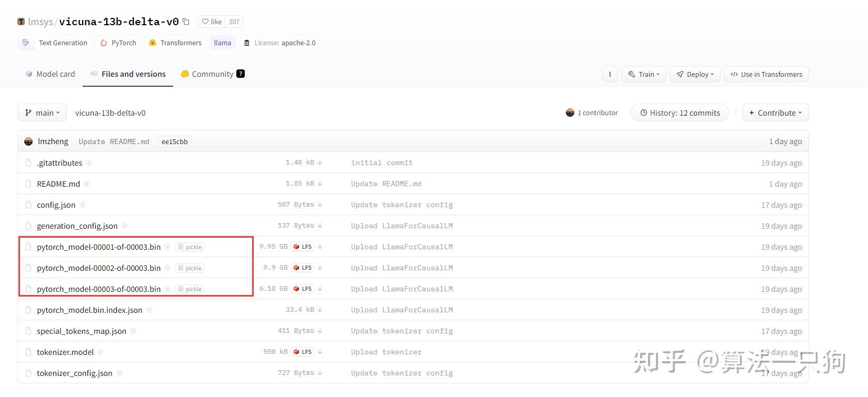Open the three-dot more options menu
This screenshot has height=397, width=868.
[610, 74]
